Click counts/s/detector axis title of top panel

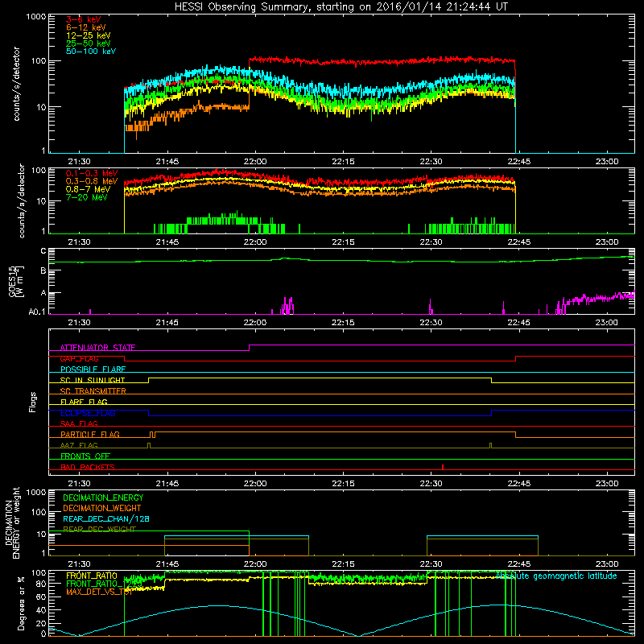16,84
